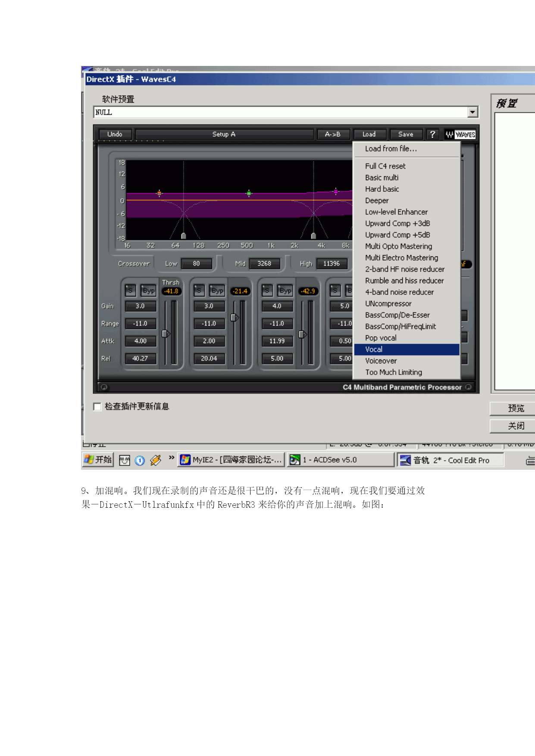This screenshot has width=535, height=756.
Task: Click the Undo button in the C4 toolbar
Action: [115, 134]
